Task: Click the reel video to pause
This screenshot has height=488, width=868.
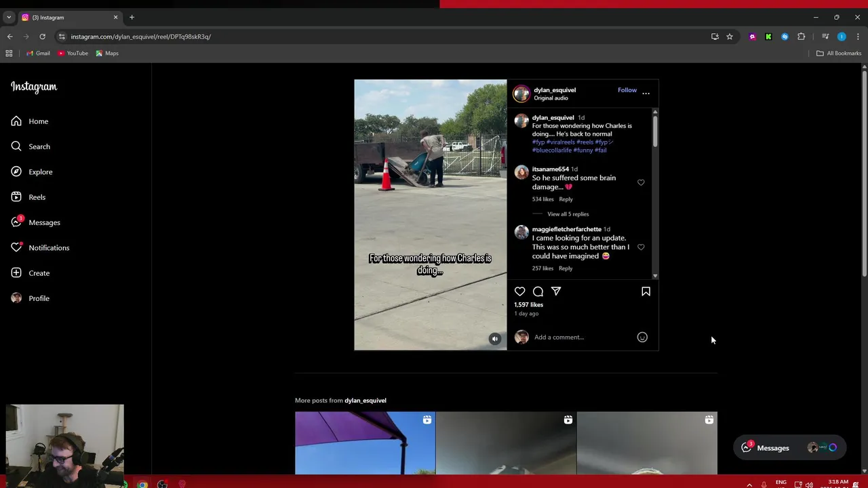Action: (x=430, y=215)
